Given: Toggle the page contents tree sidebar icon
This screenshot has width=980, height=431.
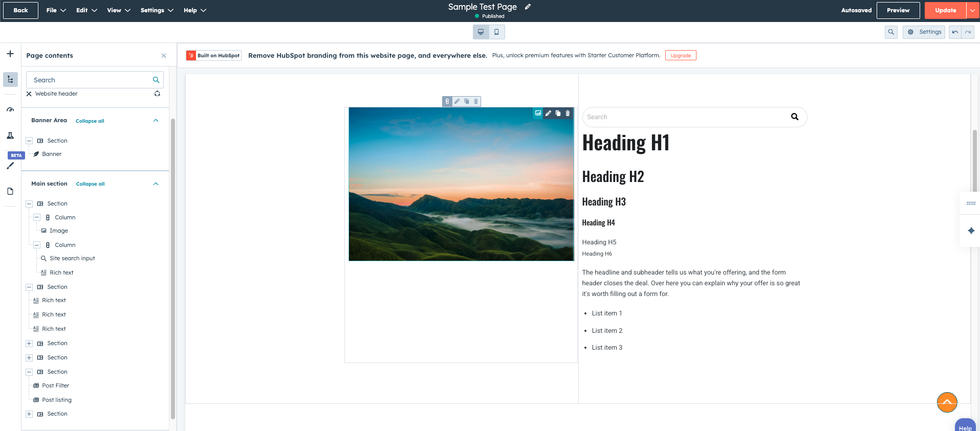Looking at the screenshot, I should click(x=10, y=79).
